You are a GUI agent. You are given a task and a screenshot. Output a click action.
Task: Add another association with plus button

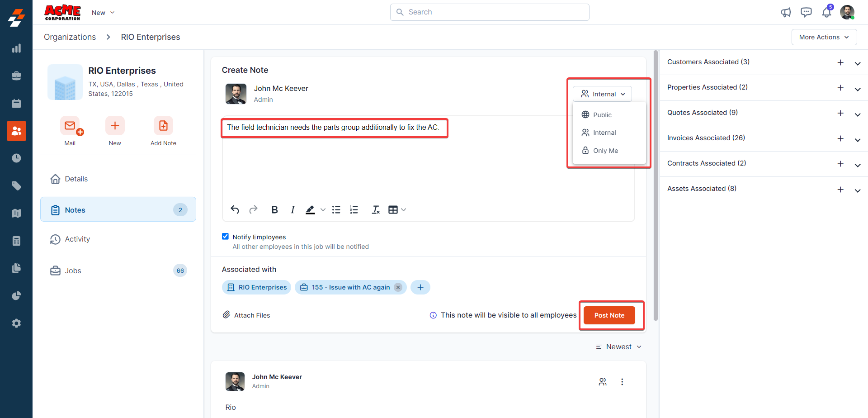pyautogui.click(x=420, y=287)
